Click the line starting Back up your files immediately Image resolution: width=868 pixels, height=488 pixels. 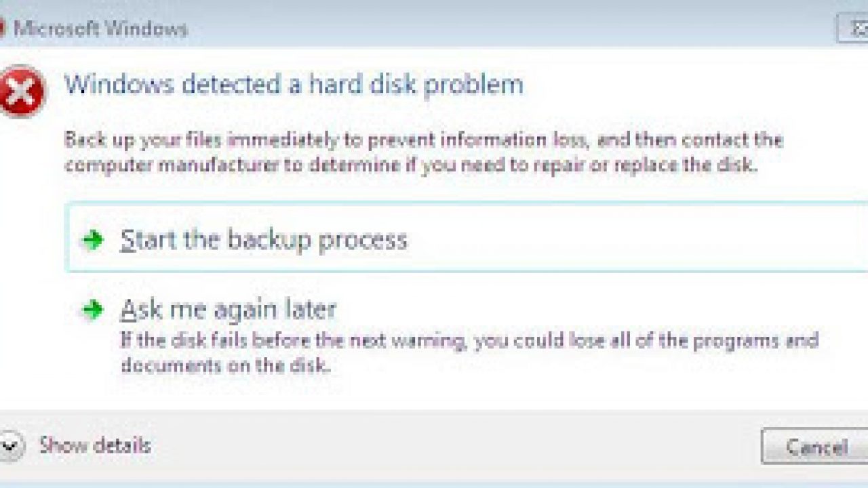(x=423, y=141)
